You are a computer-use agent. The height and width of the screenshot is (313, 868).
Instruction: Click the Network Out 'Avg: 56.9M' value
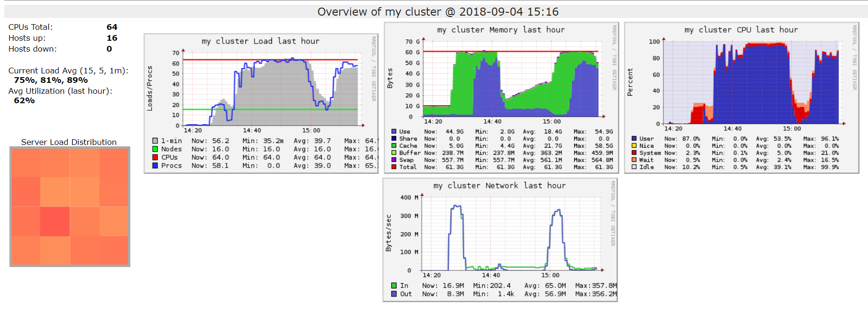pyautogui.click(x=545, y=294)
